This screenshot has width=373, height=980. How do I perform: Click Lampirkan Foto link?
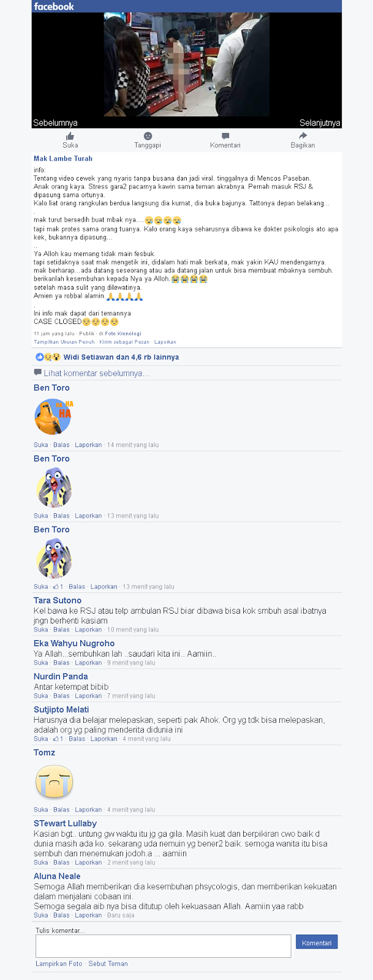coord(59,963)
